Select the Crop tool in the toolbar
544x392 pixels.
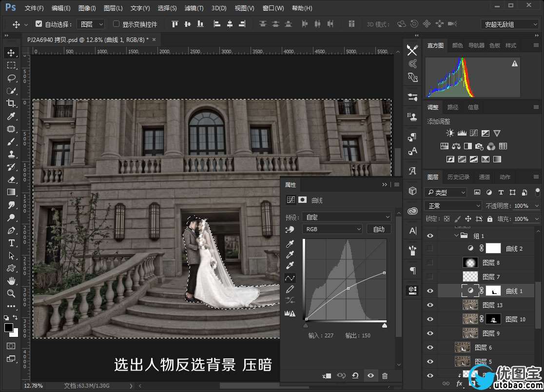(x=11, y=103)
